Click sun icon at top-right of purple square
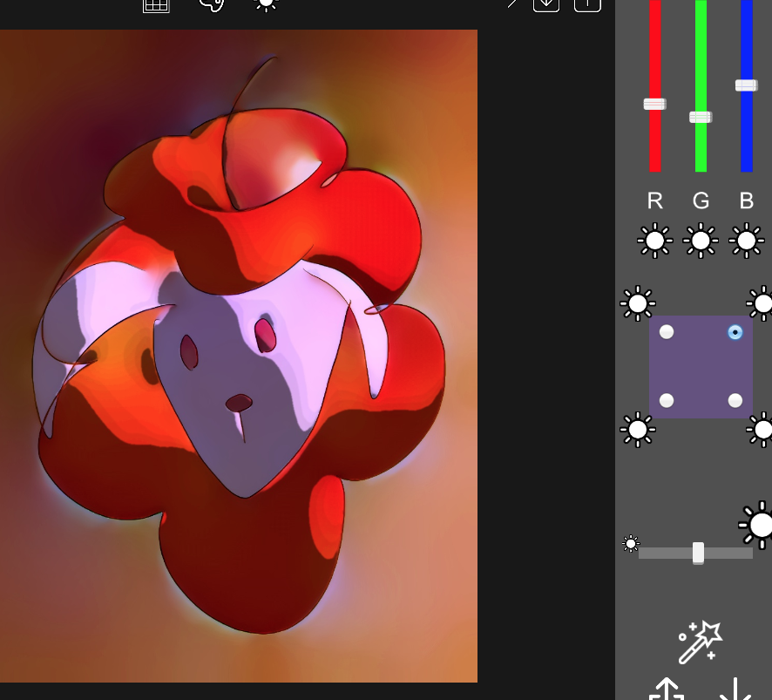Viewport: 772px width, 700px height. pos(762,303)
